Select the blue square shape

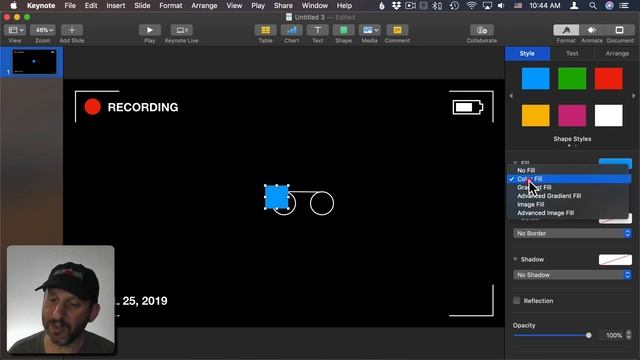[x=276, y=197]
